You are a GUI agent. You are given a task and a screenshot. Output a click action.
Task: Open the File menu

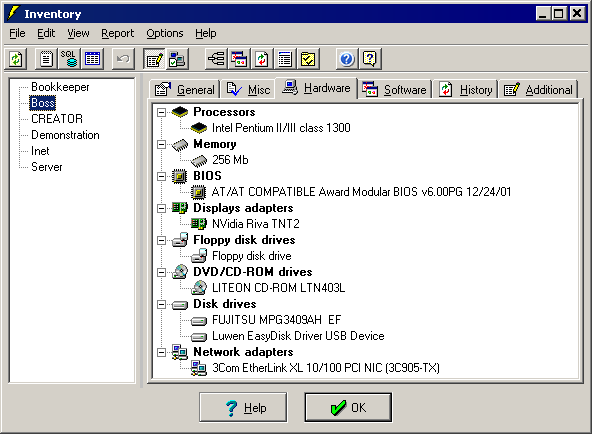point(17,33)
